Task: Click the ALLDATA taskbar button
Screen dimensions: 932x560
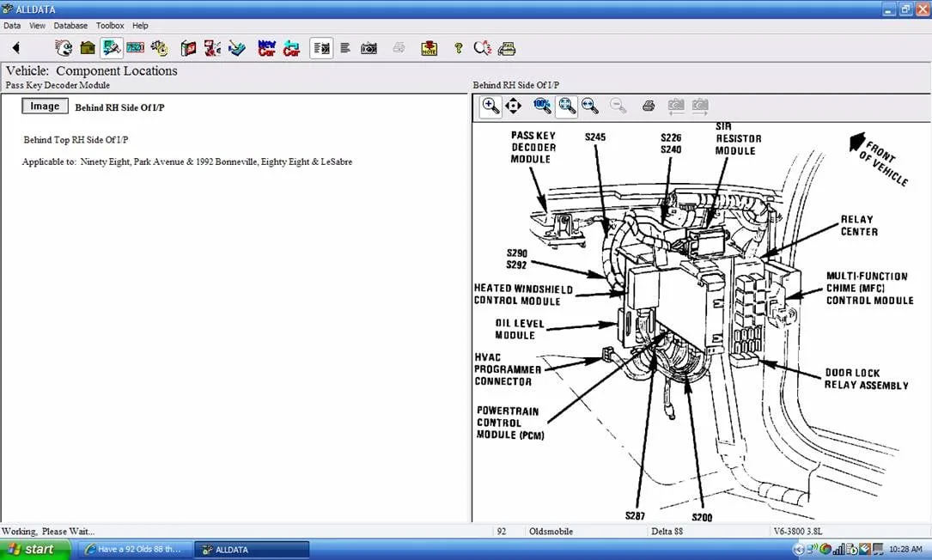Action: coord(252,550)
